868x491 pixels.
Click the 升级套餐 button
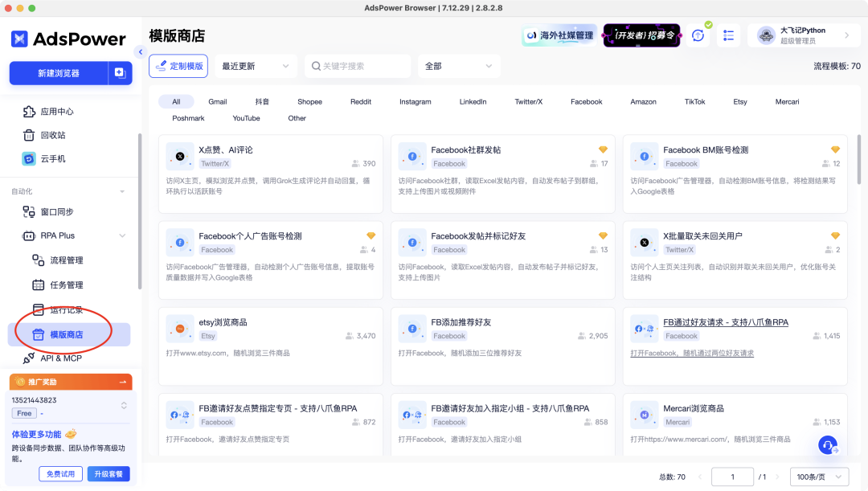coord(108,474)
